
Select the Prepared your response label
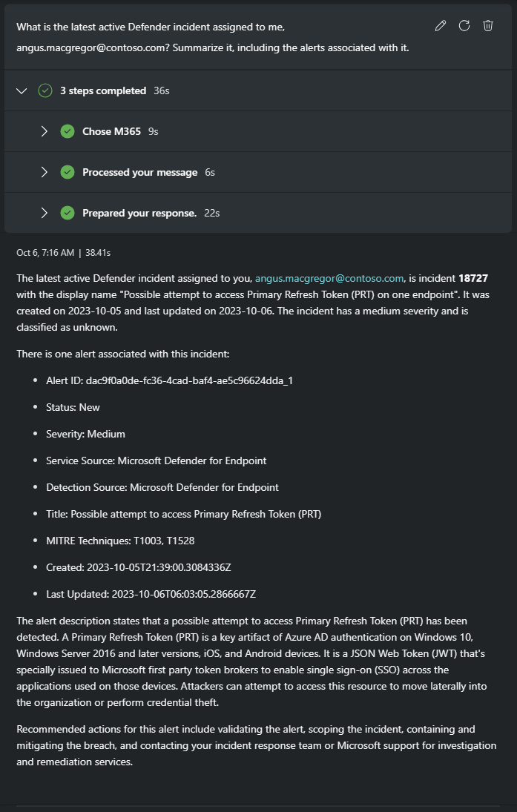(x=139, y=213)
